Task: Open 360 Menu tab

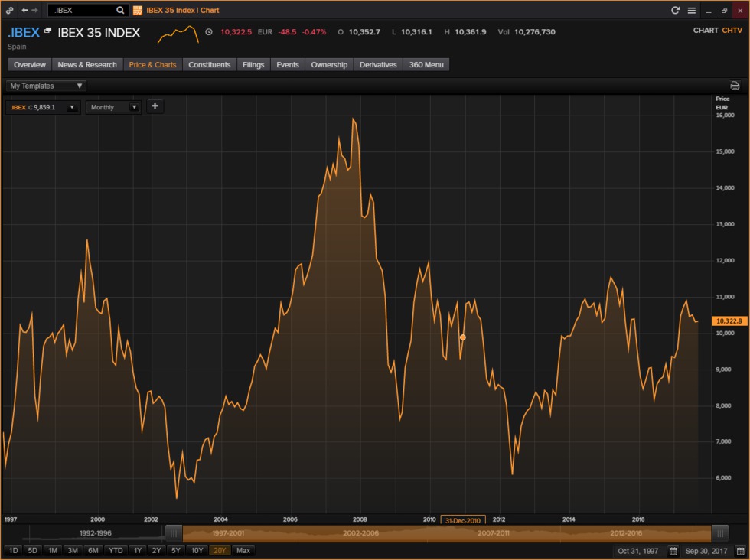Action: pyautogui.click(x=426, y=64)
